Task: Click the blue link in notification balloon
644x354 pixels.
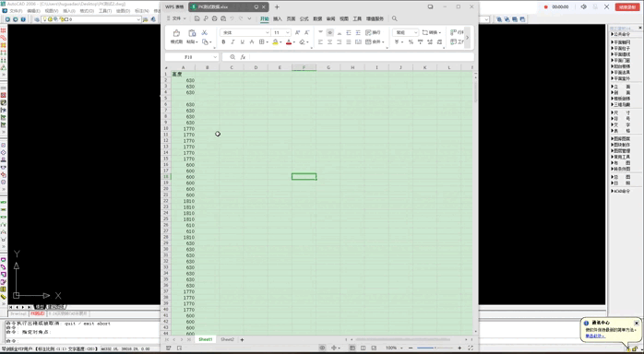Action: (x=595, y=336)
